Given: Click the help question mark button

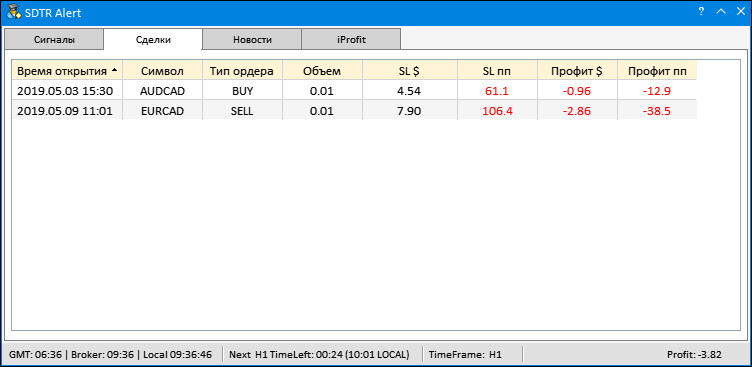Looking at the screenshot, I should pos(701,12).
